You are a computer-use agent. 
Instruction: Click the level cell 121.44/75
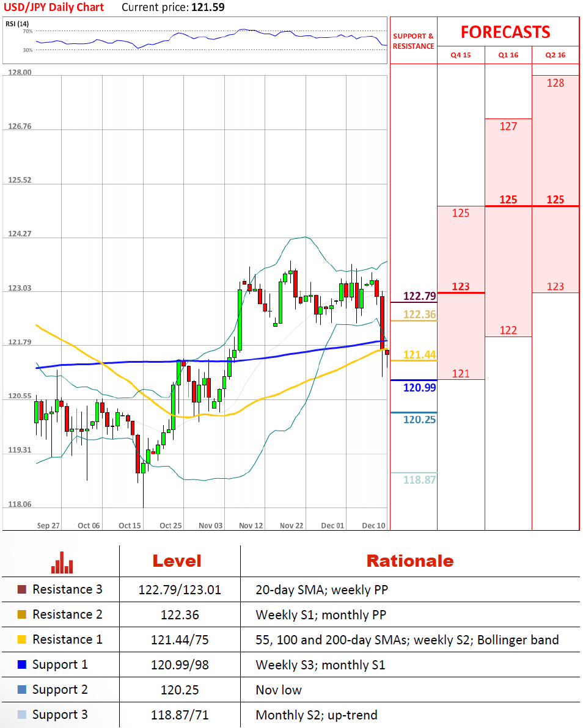click(180, 640)
